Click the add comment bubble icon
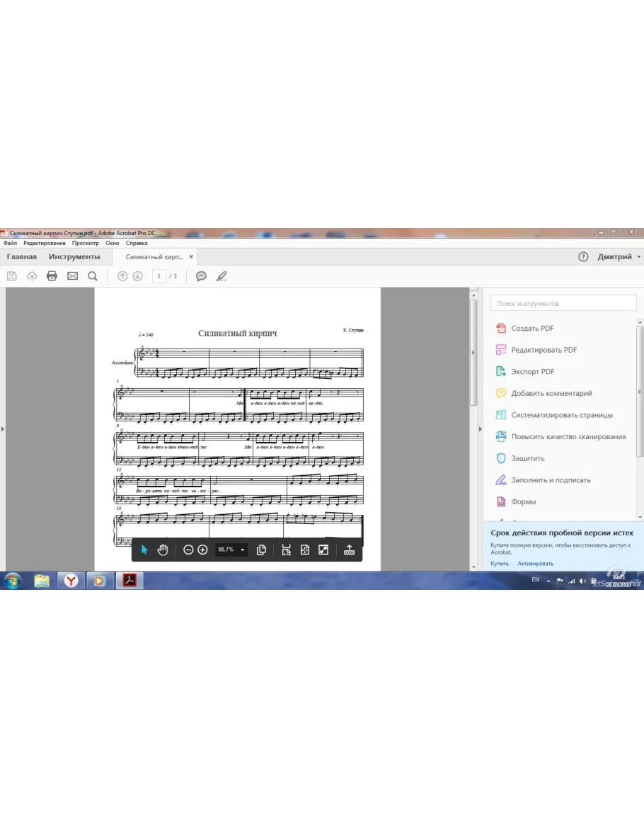Screen dimensions: 644x818 click(x=201, y=276)
